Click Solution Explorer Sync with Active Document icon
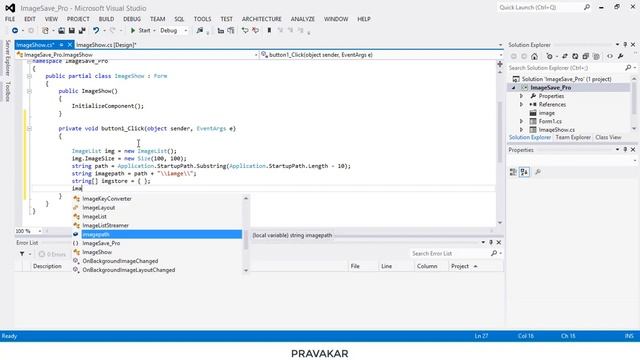 tap(565, 56)
